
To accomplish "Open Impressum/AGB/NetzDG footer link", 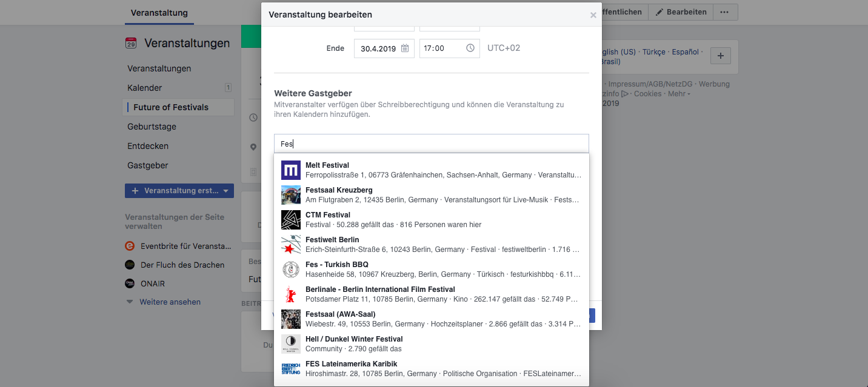I will click(650, 84).
